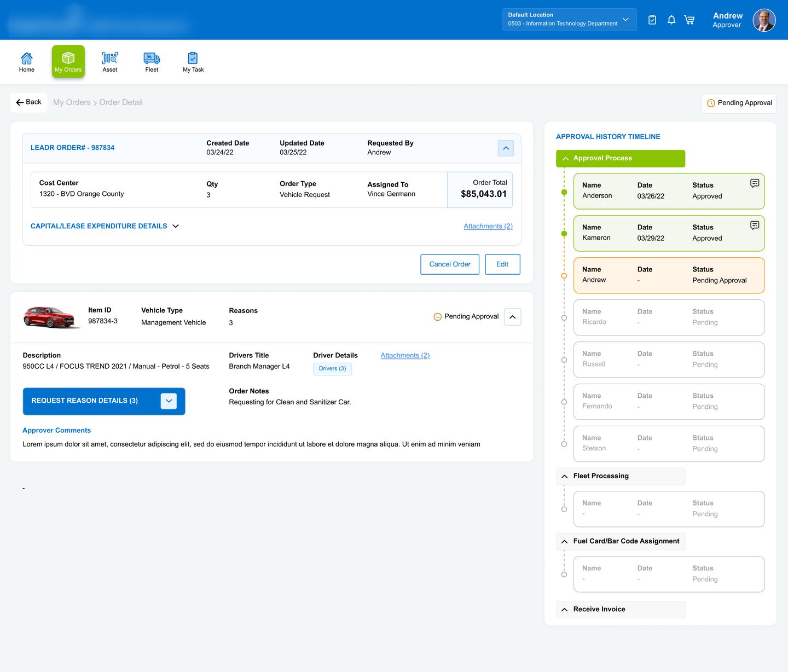Click the Cancel Order button
This screenshot has width=788, height=672.
point(450,264)
